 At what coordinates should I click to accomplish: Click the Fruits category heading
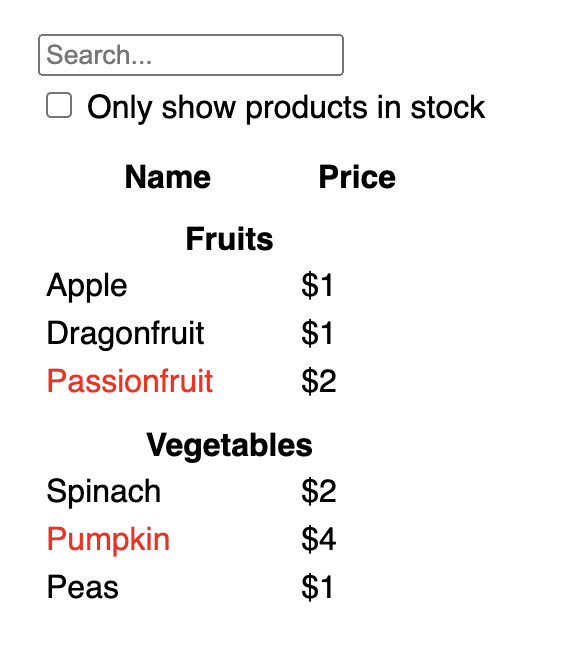point(230,239)
